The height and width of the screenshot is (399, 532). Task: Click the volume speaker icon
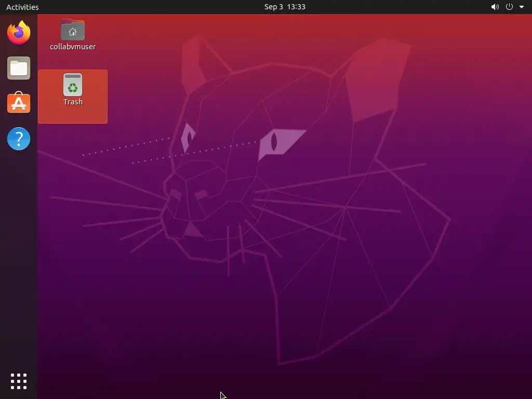point(495,7)
